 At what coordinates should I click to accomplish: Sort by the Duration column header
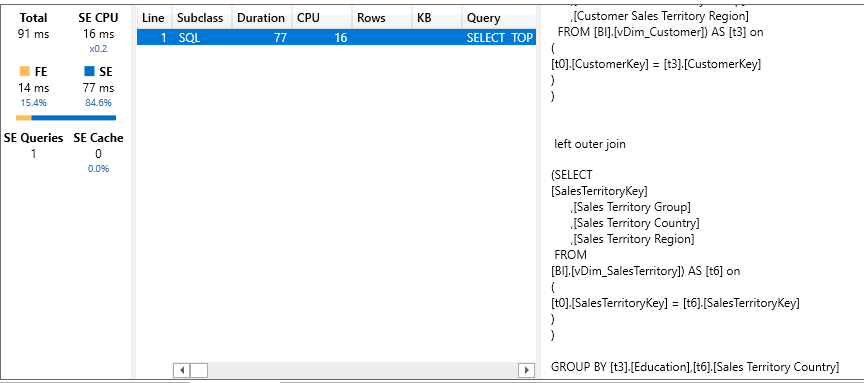[262, 18]
